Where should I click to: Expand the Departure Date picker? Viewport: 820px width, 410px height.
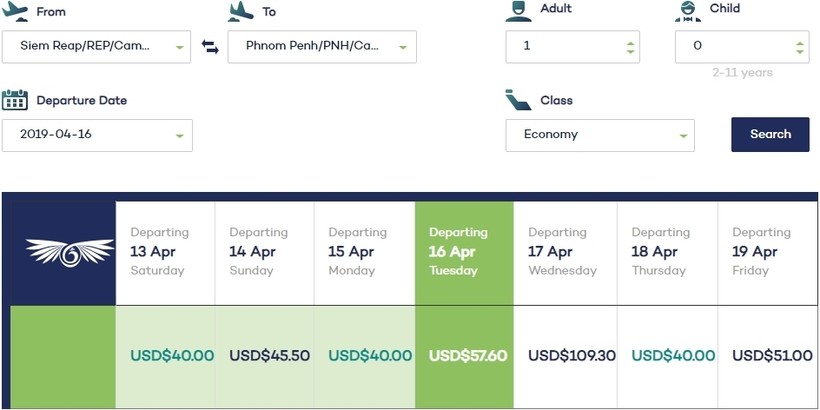point(180,135)
